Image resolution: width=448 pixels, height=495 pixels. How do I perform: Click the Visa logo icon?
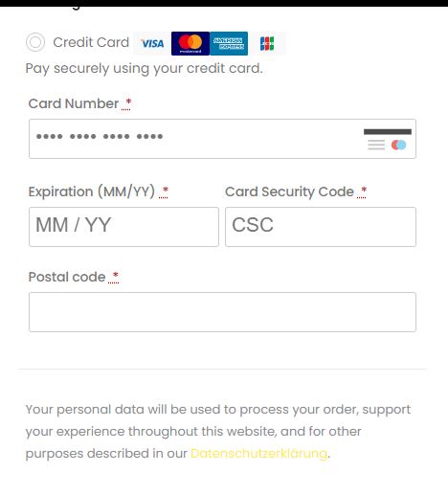[152, 43]
